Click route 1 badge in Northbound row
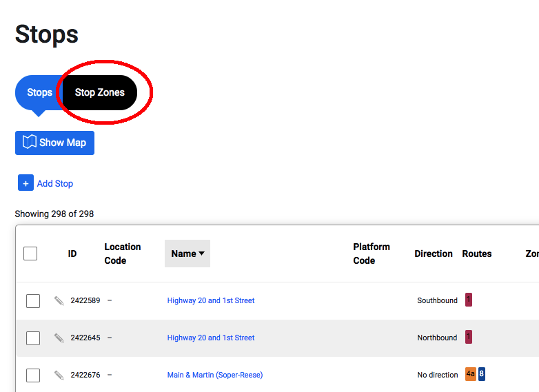Image resolution: width=539 pixels, height=392 pixels. click(469, 337)
